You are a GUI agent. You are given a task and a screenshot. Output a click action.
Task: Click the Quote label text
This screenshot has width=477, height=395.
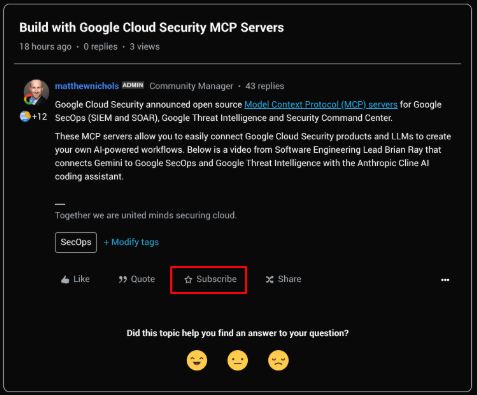[x=143, y=279]
